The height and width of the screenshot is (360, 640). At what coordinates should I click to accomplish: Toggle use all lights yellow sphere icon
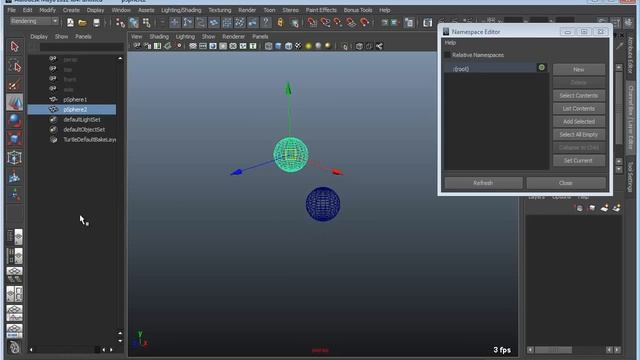(x=309, y=46)
